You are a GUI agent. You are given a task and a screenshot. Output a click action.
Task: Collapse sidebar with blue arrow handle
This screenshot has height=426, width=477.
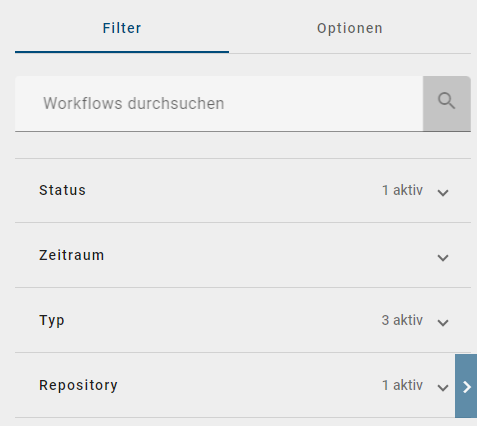click(466, 386)
